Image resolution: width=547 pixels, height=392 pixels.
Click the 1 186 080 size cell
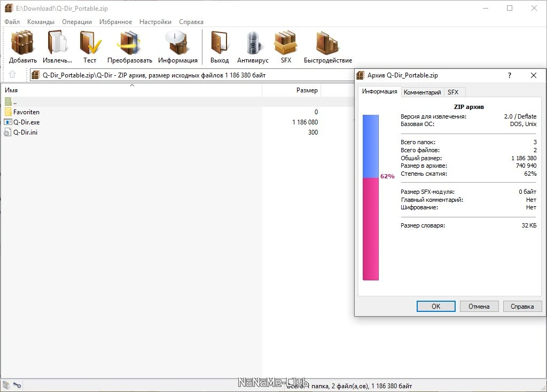305,122
